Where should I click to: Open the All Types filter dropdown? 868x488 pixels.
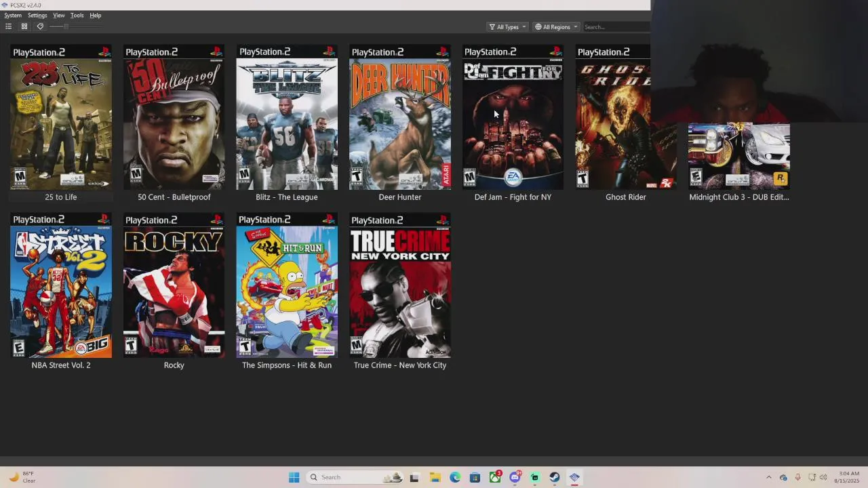click(x=507, y=27)
